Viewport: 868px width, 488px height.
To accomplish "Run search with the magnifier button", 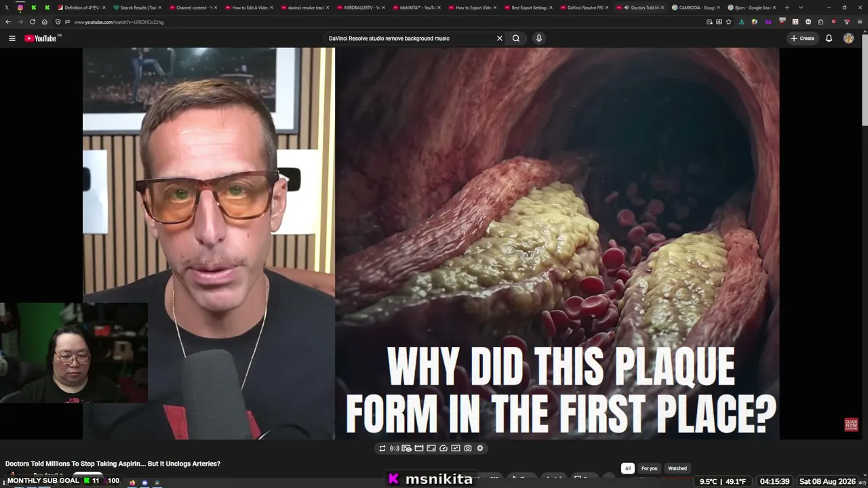I will [516, 38].
